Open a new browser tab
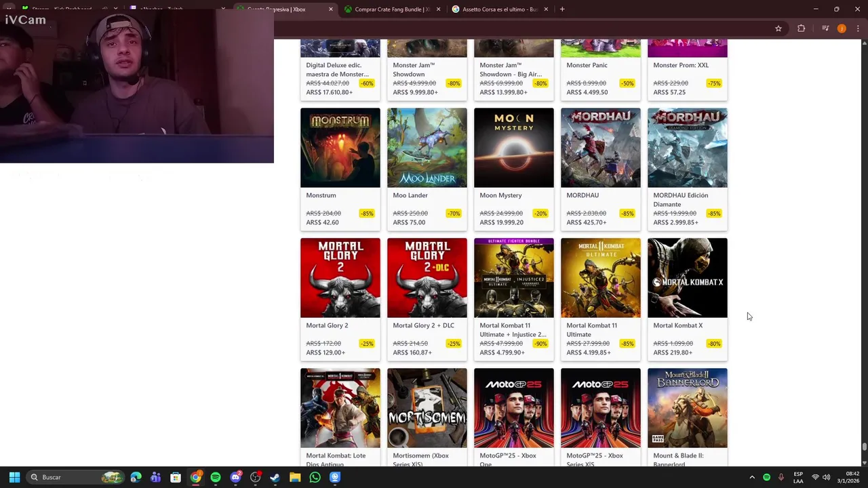868x488 pixels. click(562, 9)
